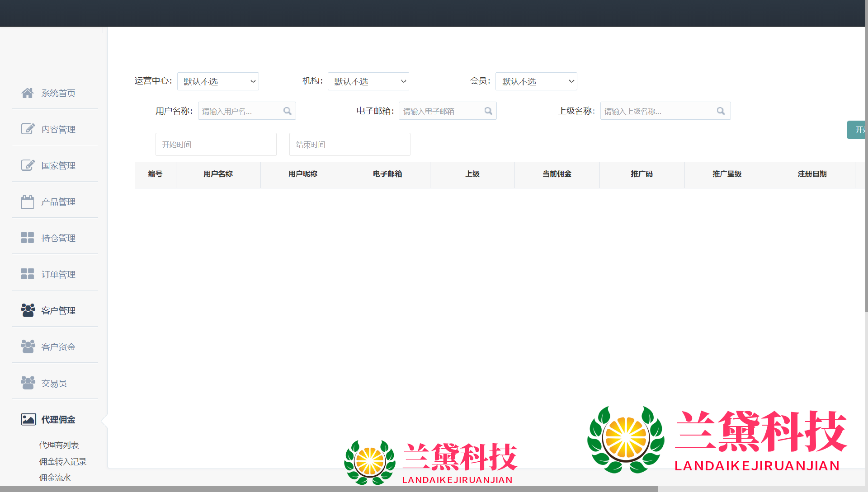The height and width of the screenshot is (492, 868).
Task: Click the users icon for 客户管理
Action: coord(28,310)
